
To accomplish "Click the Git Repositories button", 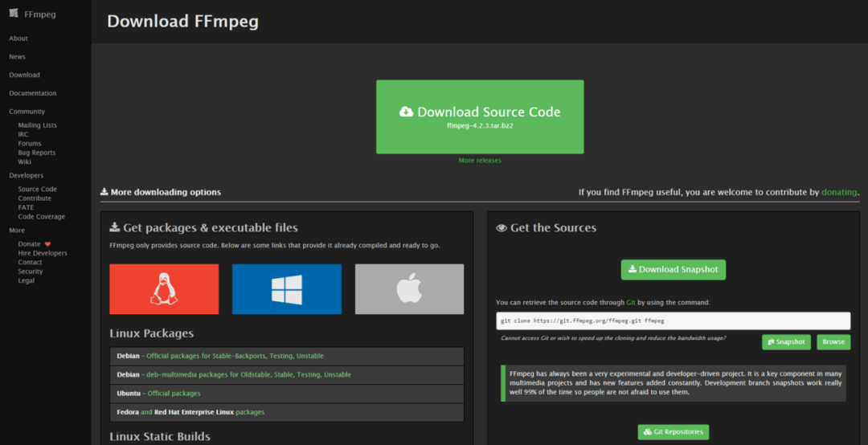I will click(x=674, y=431).
